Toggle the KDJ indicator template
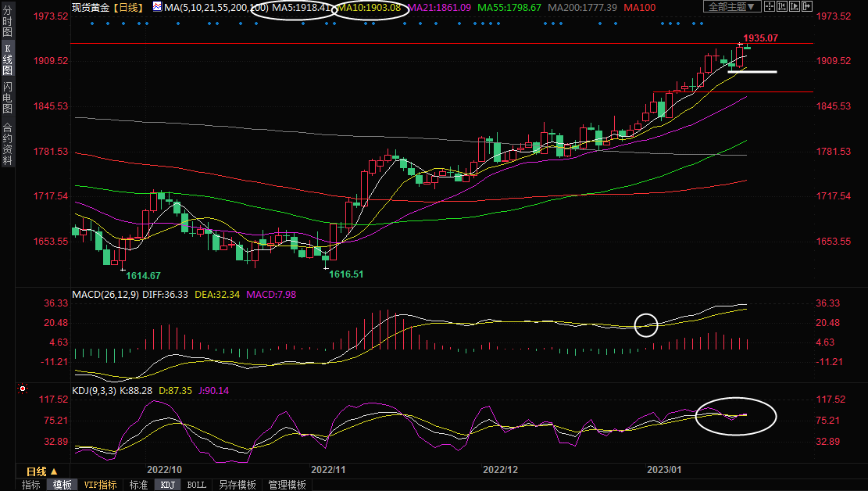The height and width of the screenshot is (491, 868). 168,485
